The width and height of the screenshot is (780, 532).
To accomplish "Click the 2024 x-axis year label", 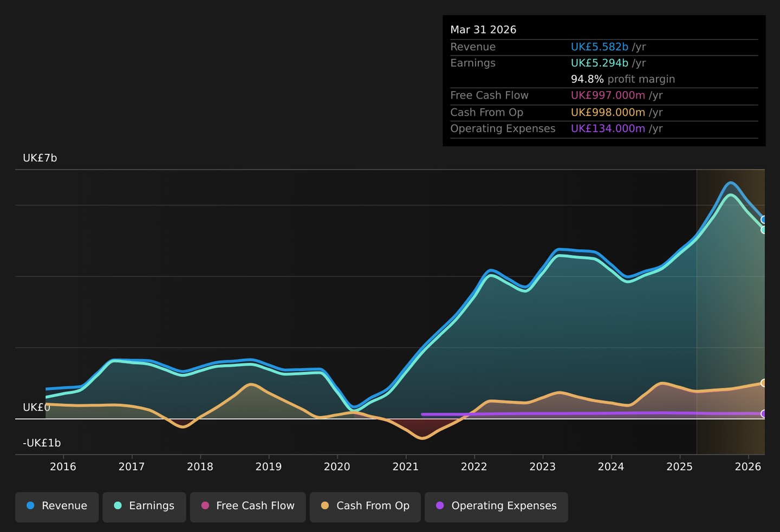I will tap(611, 467).
